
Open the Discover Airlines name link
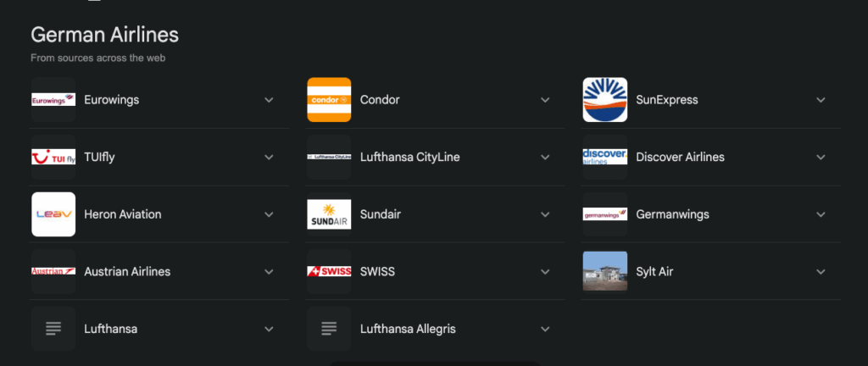(x=680, y=158)
